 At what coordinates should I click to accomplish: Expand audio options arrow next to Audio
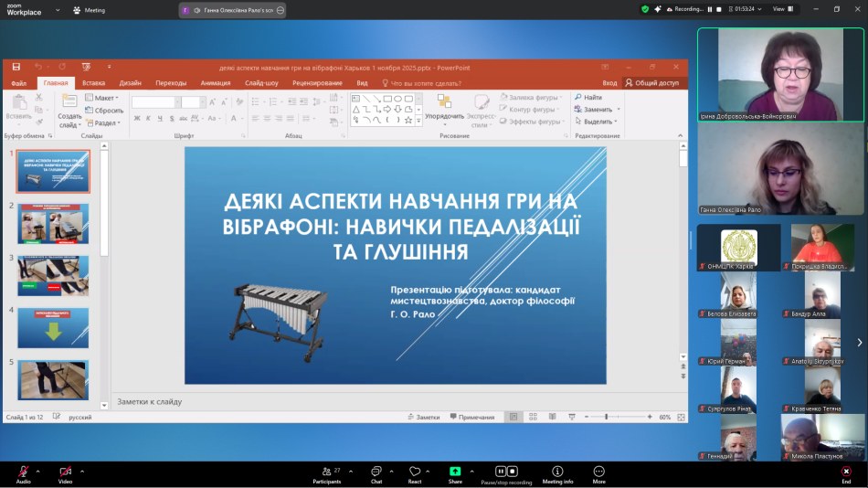(x=40, y=472)
